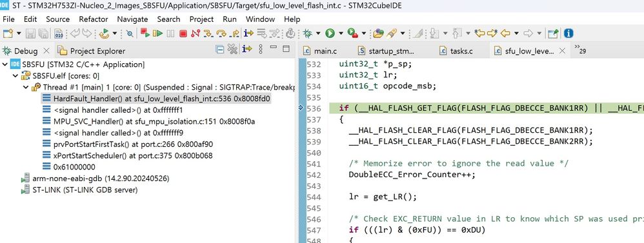Toggle breakpoint marker at line 536
The image size is (644, 243).
[302, 108]
